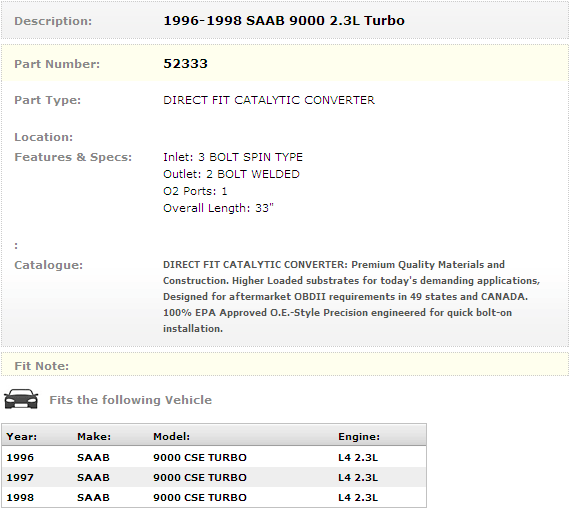Screen dimensions: 570x526
Task: Click SAAB in the 1997 row
Action: pos(93,477)
